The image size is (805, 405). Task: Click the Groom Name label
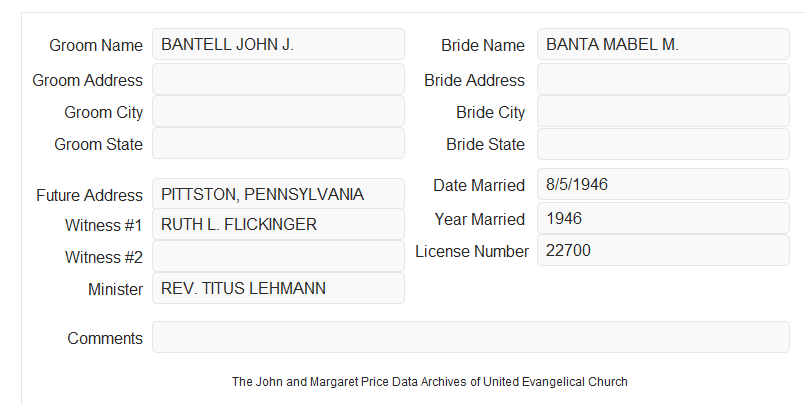(96, 45)
